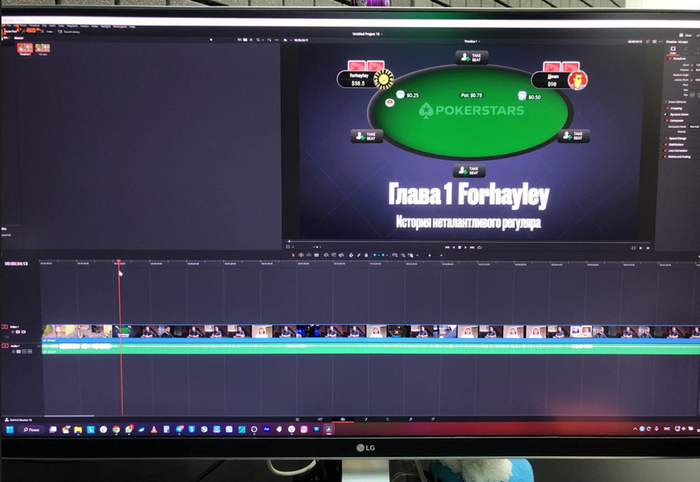Image resolution: width=700 pixels, height=482 pixels.
Task: Open Google Chrome from the taskbar
Action: click(x=116, y=429)
